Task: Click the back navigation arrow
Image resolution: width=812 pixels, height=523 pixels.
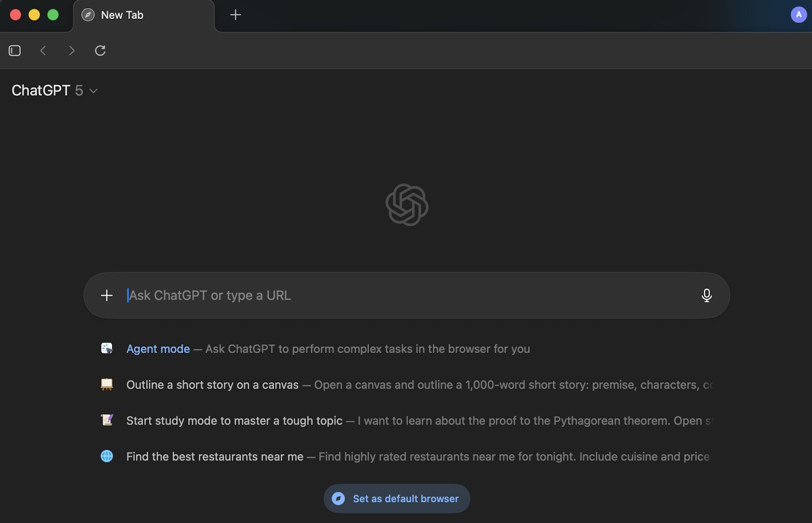Action: pyautogui.click(x=43, y=51)
